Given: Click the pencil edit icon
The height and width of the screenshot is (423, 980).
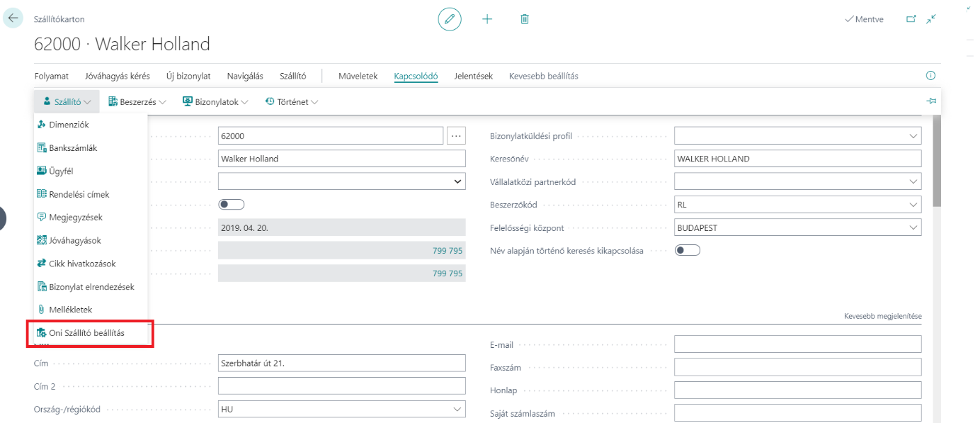Looking at the screenshot, I should pos(449,19).
